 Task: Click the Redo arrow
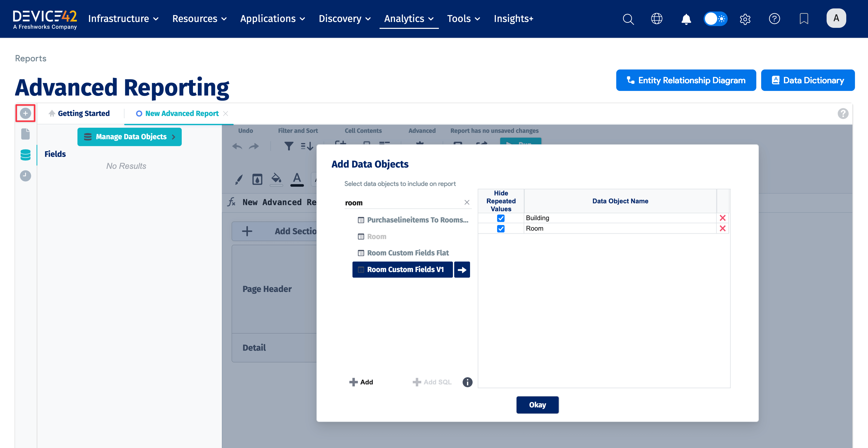(x=254, y=146)
